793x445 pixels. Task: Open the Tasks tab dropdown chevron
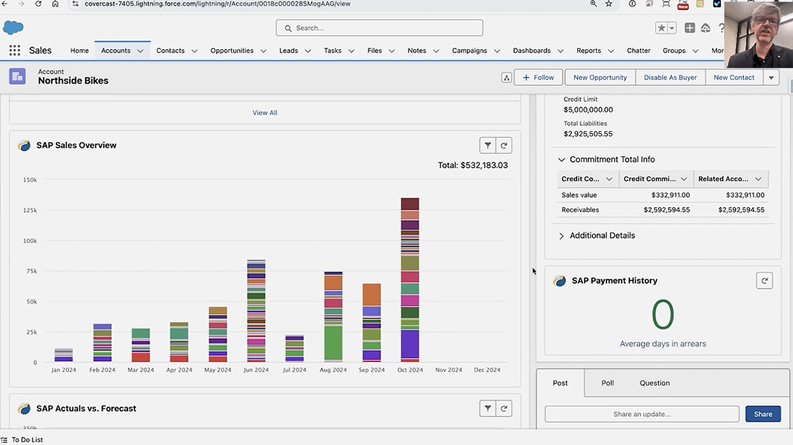coord(351,51)
